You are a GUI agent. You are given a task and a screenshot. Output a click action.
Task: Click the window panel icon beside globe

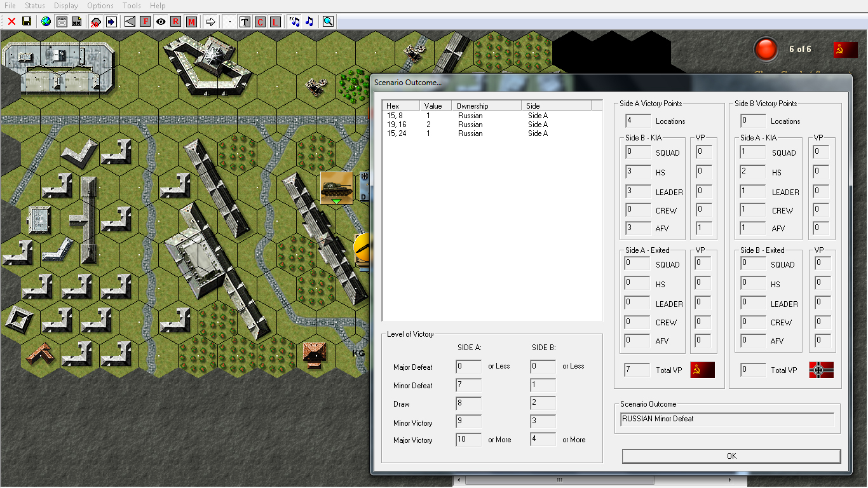tap(62, 22)
